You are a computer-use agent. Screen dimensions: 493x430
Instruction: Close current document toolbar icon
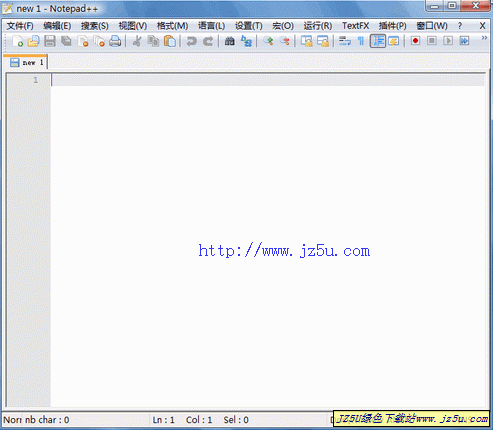coord(83,41)
